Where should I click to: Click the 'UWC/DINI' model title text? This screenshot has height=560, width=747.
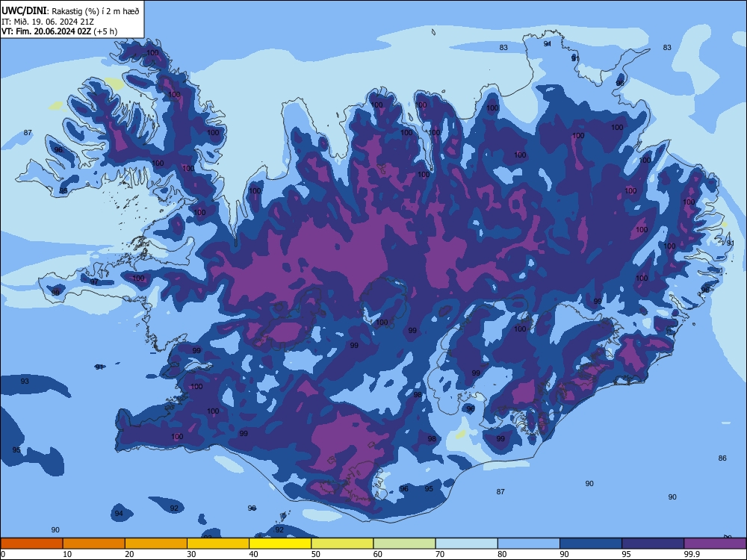24,11
